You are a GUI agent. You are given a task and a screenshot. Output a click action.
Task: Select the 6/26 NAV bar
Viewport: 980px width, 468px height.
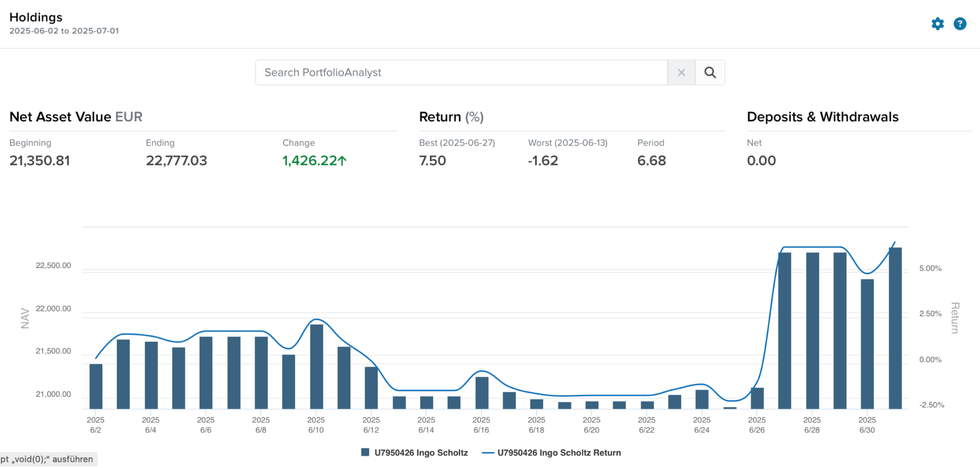757,398
